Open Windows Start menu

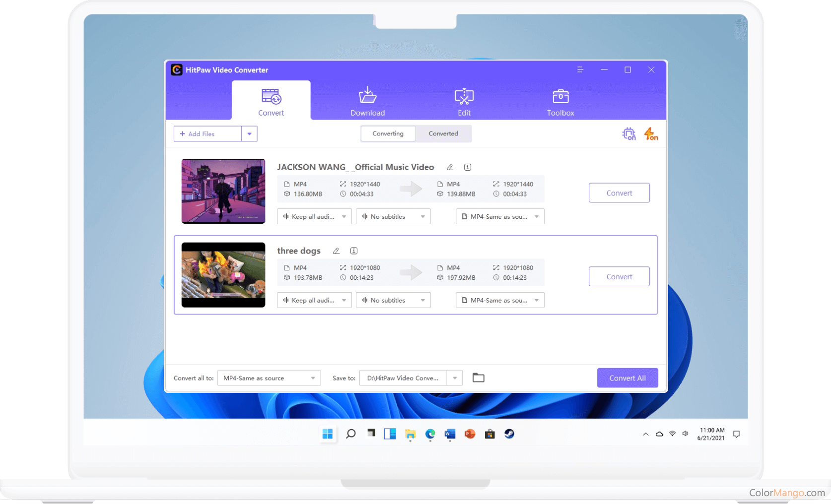pyautogui.click(x=328, y=434)
